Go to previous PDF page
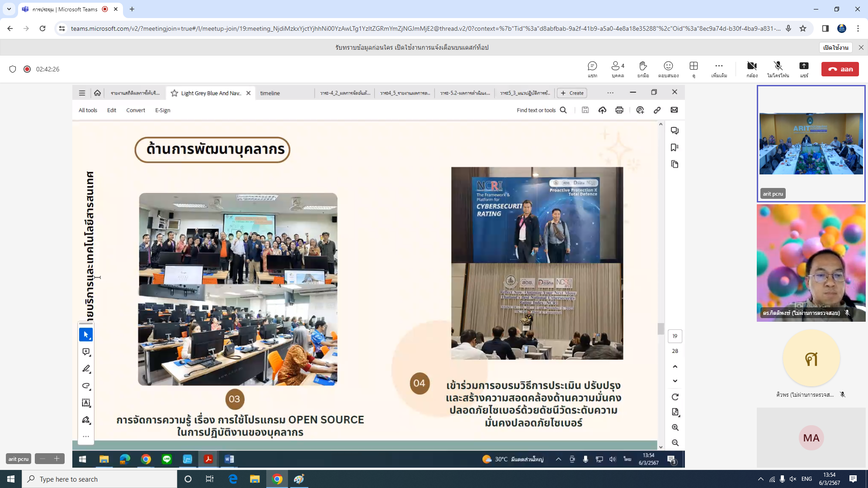Screen dimensions: 868x488 click(x=675, y=366)
